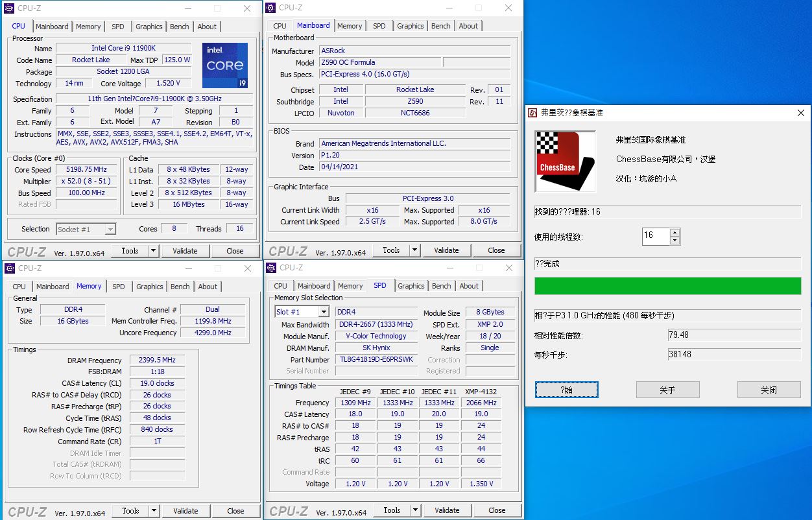
Task: Click the SPD Ext. value XMP 2.0
Action: [490, 324]
